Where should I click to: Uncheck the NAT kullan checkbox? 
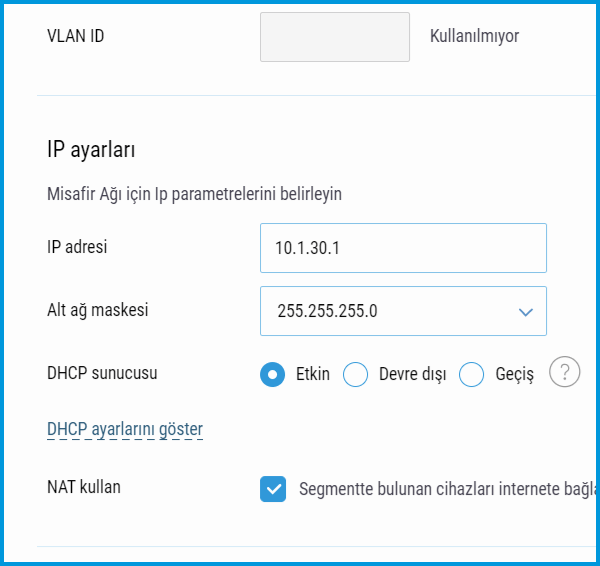(x=272, y=488)
